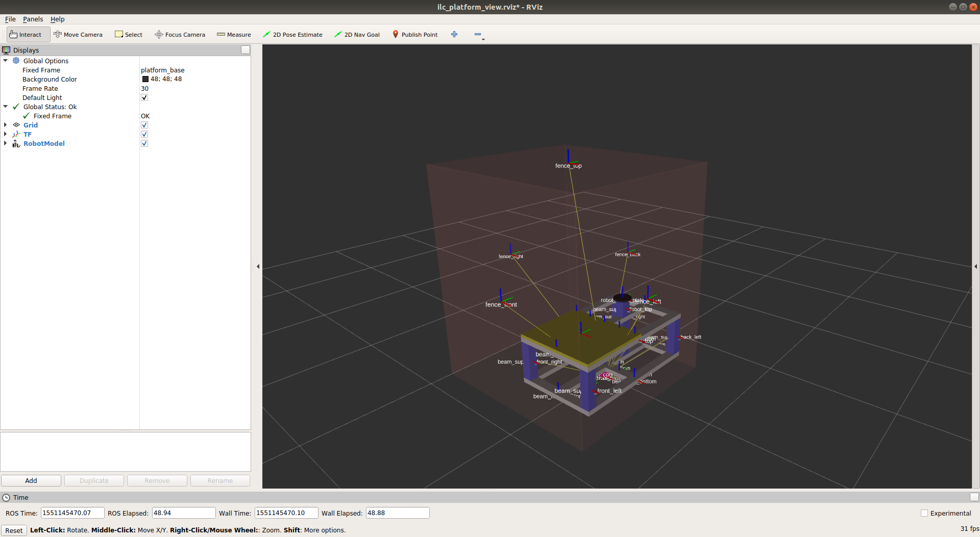
Task: Select the Frame Rate value 30
Action: [x=145, y=88]
